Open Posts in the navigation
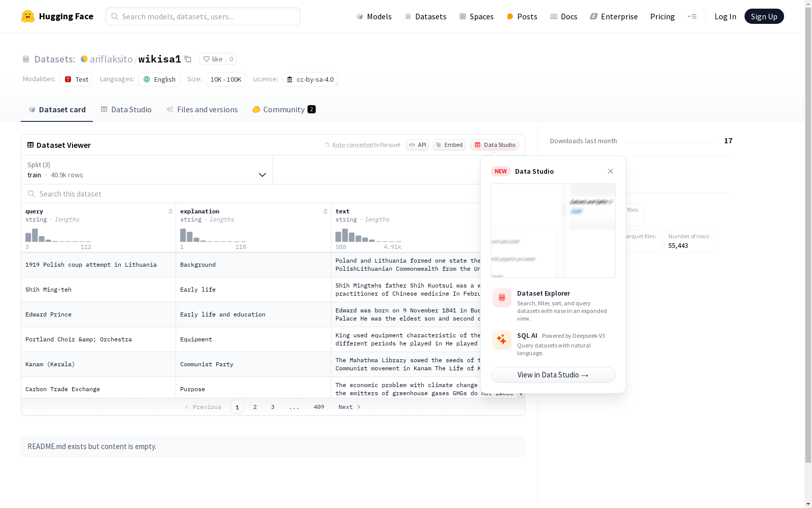Image resolution: width=812 pixels, height=508 pixels. pyautogui.click(x=522, y=16)
